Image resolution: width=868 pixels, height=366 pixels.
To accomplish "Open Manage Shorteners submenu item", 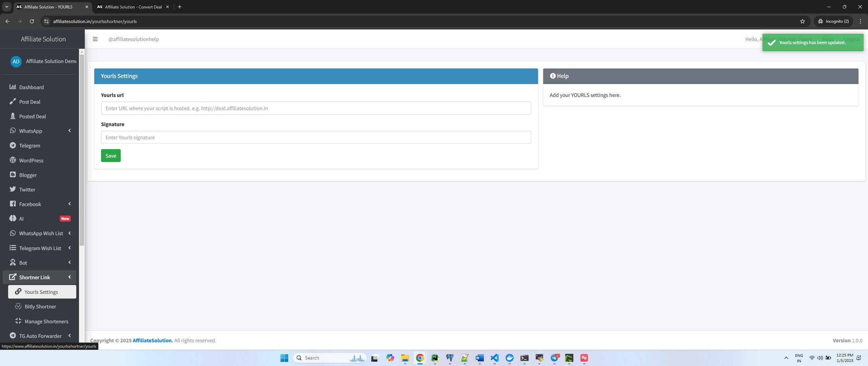I will coord(42,321).
